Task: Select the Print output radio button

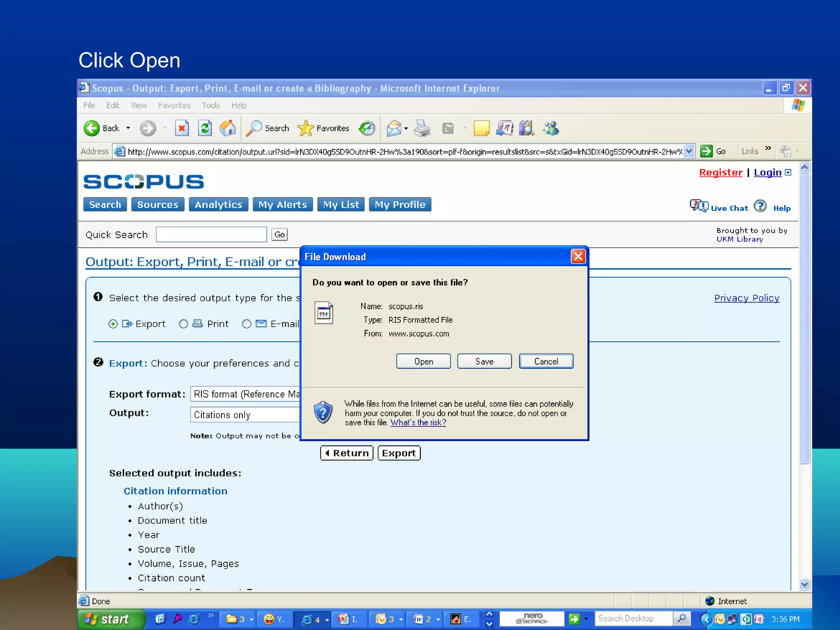Action: tap(183, 324)
